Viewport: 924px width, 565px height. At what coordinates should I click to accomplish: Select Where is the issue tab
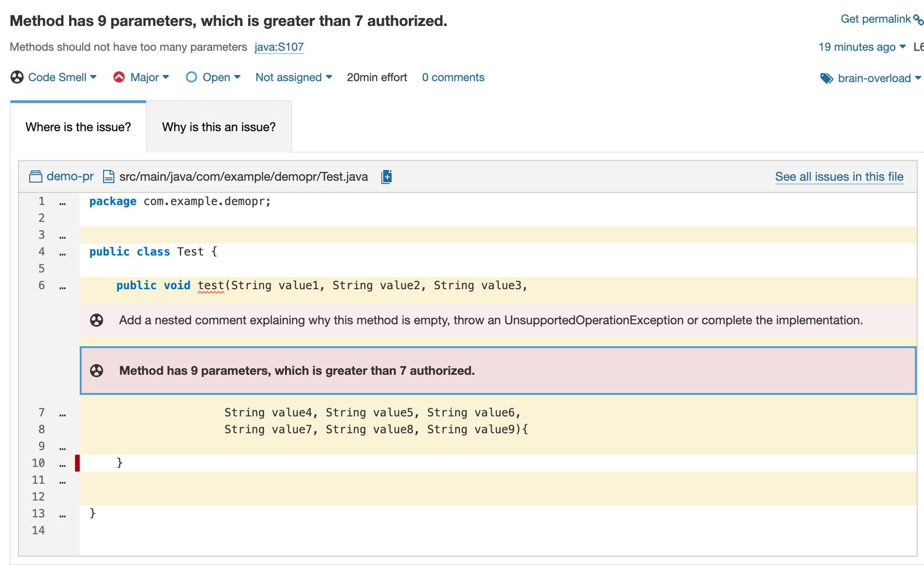pyautogui.click(x=78, y=127)
